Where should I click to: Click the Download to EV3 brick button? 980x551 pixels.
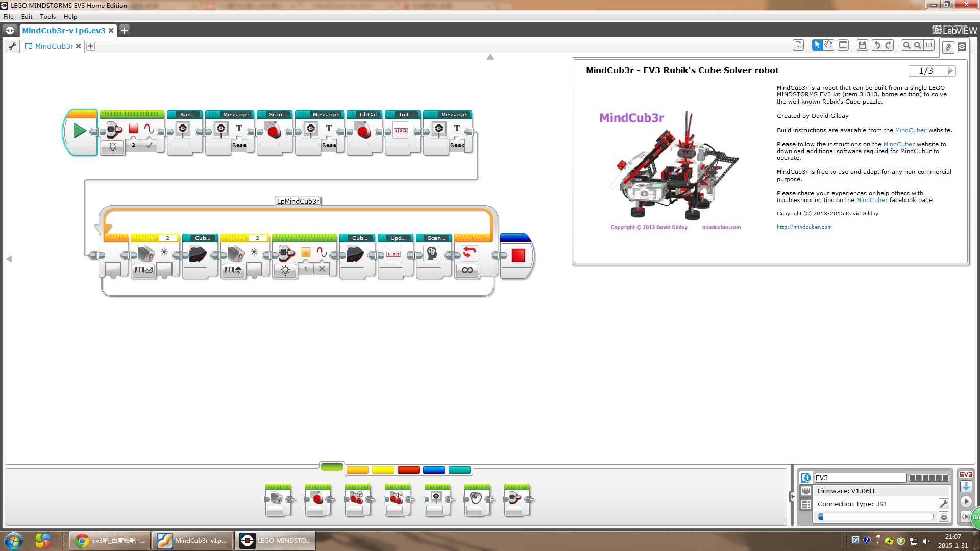[966, 486]
